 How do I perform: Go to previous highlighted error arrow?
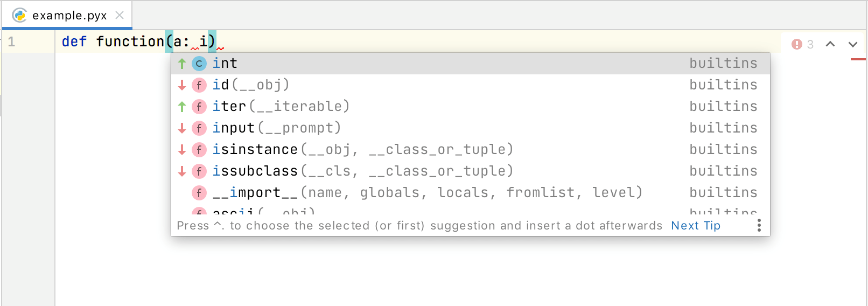830,44
